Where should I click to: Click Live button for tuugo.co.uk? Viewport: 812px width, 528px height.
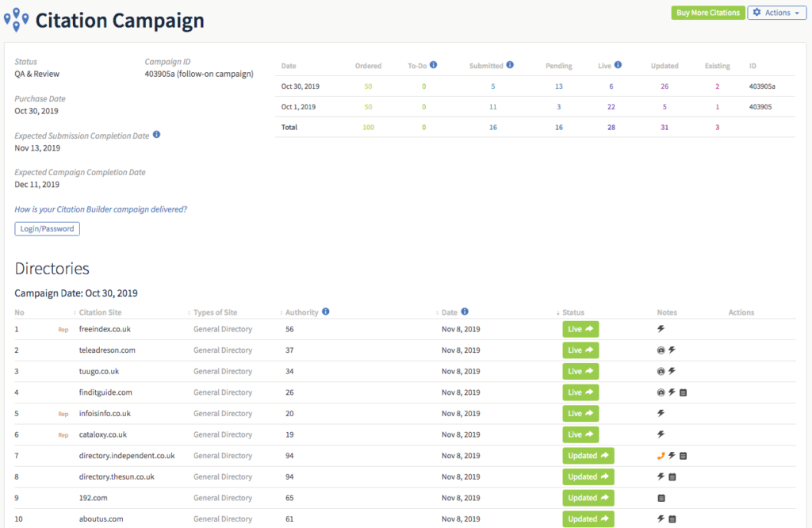580,372
